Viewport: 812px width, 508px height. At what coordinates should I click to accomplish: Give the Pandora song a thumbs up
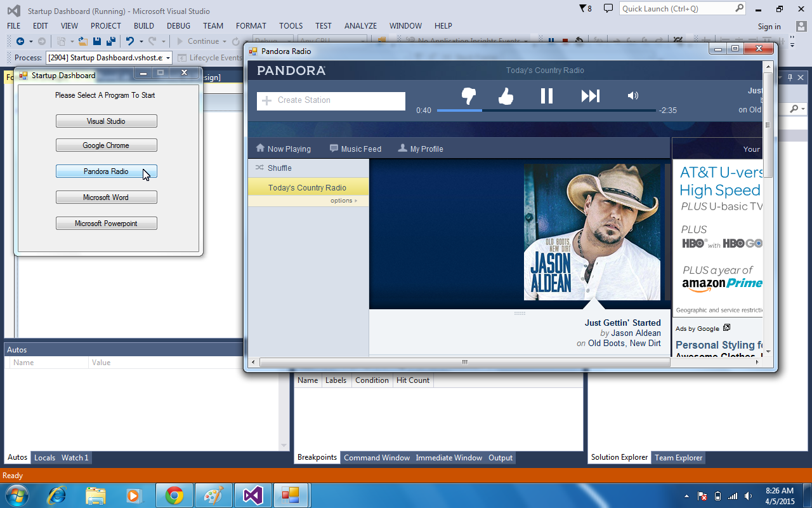506,97
